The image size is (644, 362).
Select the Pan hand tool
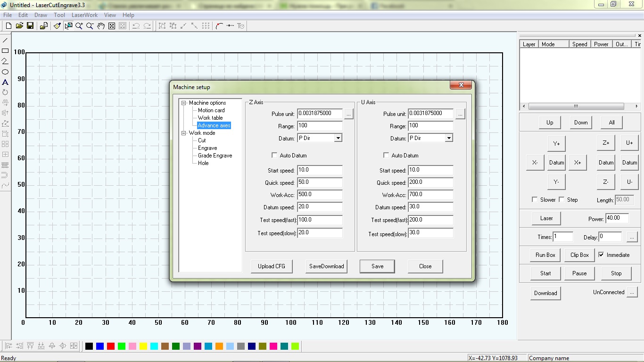pos(101,26)
